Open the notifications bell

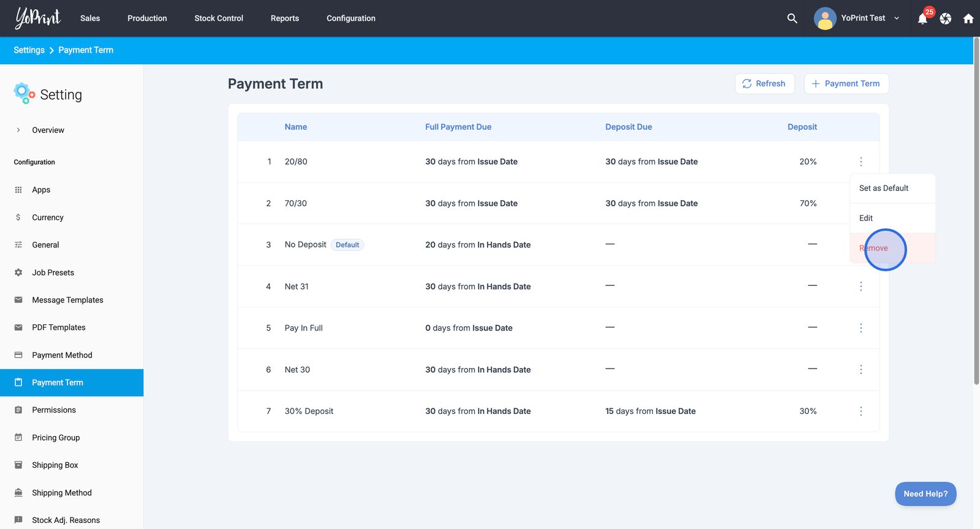[922, 19]
